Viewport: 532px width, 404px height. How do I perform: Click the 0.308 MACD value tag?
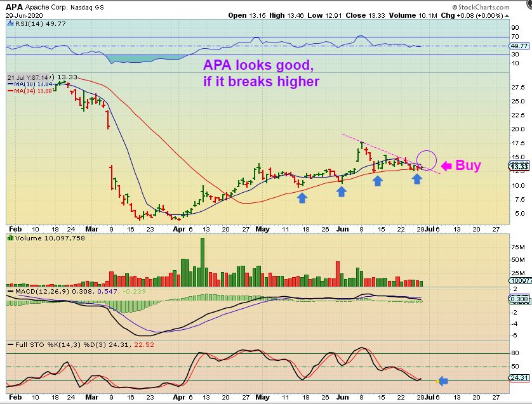[519, 299]
